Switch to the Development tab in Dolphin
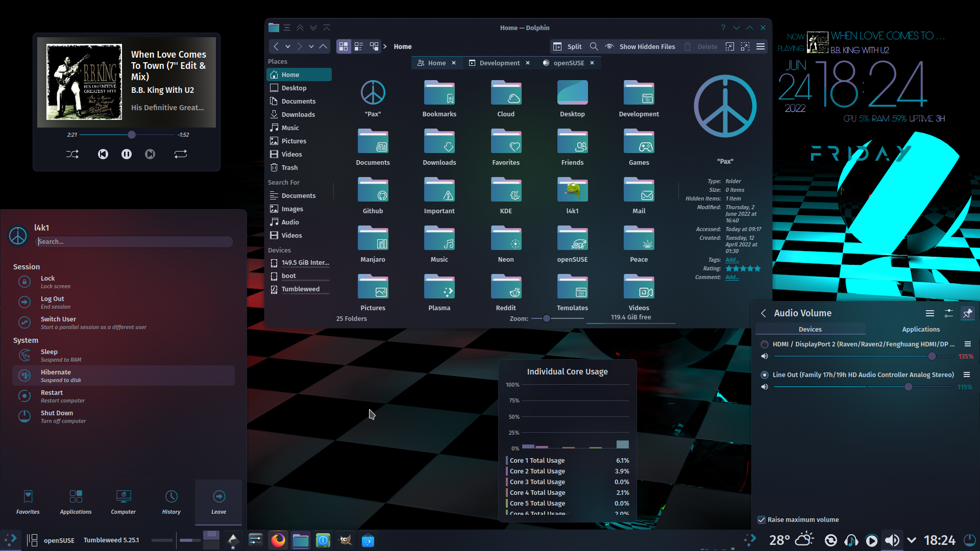The image size is (980, 551). click(500, 63)
